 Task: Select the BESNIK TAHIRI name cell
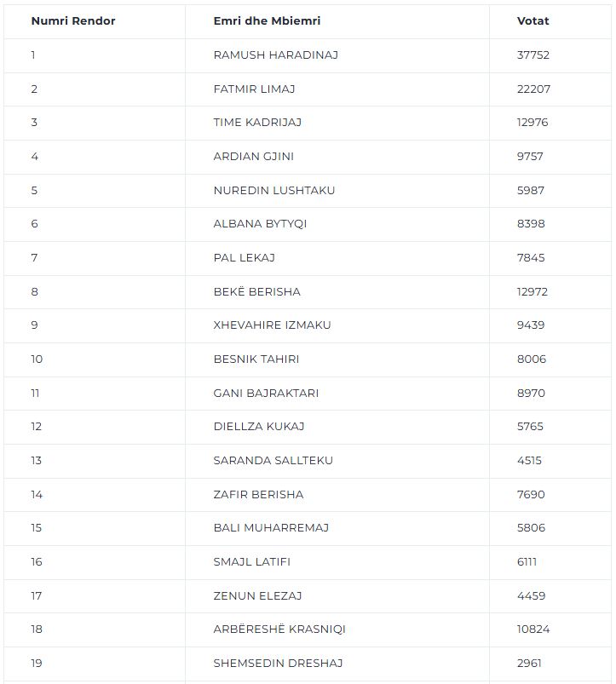pos(256,359)
